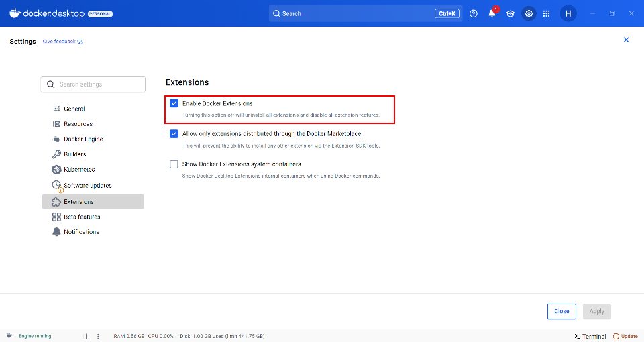Open the apps grid icon
Image resolution: width=644 pixels, height=342 pixels.
tap(547, 13)
